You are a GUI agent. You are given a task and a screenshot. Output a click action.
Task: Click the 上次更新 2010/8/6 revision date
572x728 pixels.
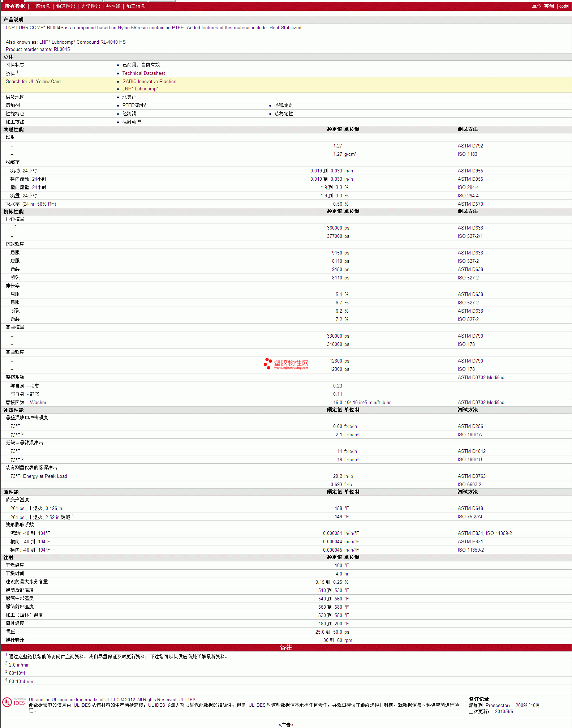pos(491,711)
